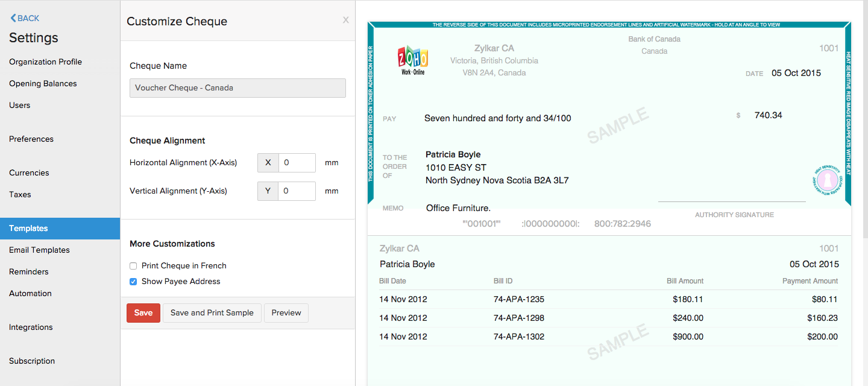Select Preferences in the sidebar

[31, 139]
